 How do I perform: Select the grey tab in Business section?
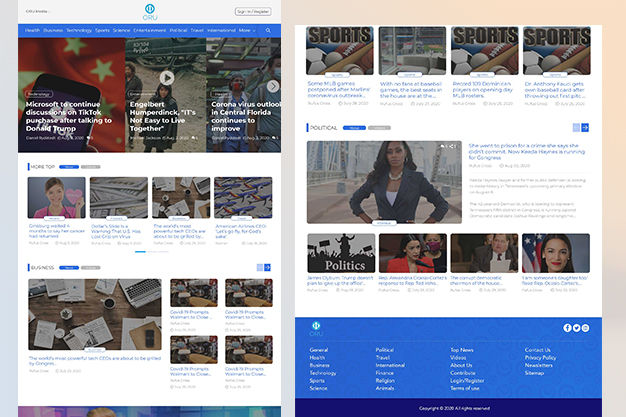click(91, 268)
